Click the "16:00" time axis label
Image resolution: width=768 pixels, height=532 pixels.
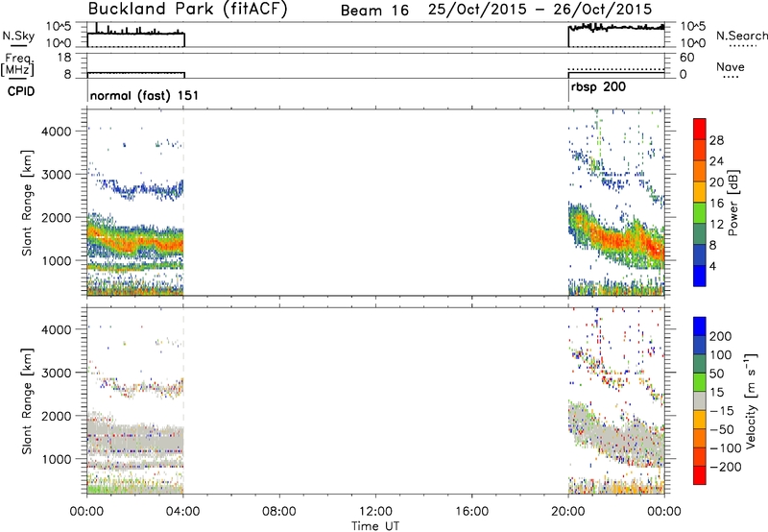[x=472, y=512]
